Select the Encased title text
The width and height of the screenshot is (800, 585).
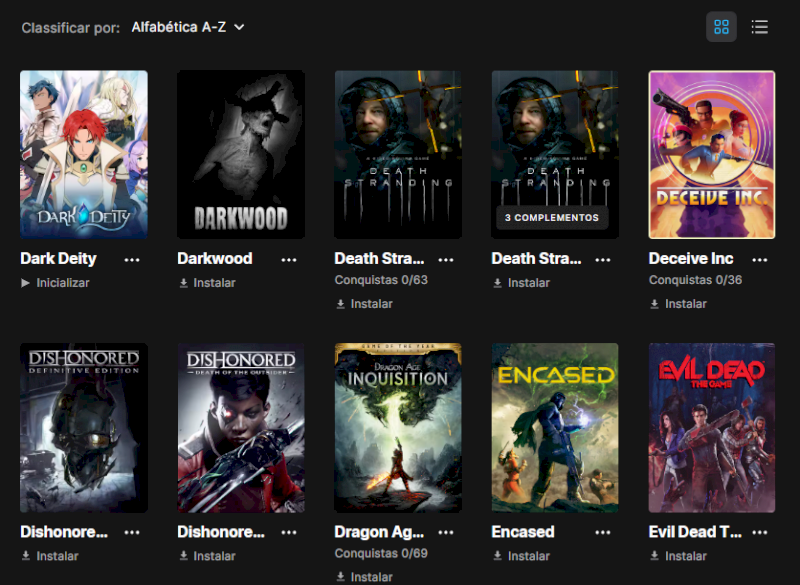(523, 532)
